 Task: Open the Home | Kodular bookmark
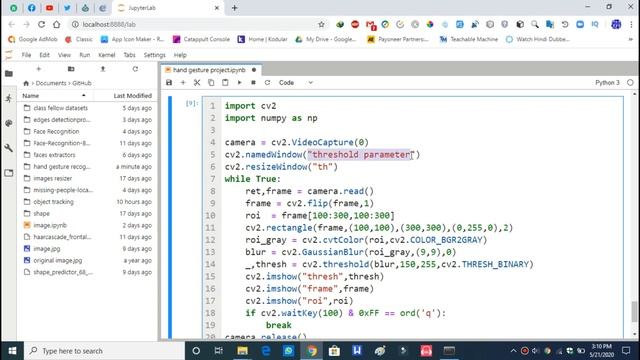point(262,39)
